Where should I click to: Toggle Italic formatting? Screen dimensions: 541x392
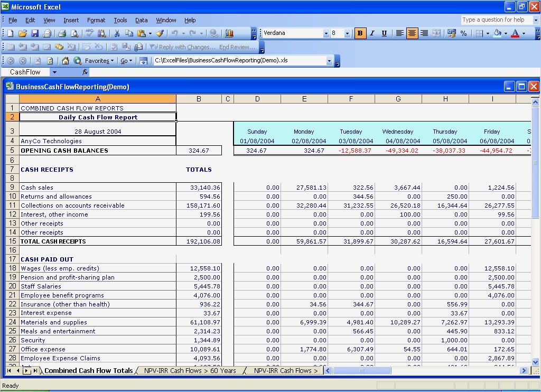372,33
